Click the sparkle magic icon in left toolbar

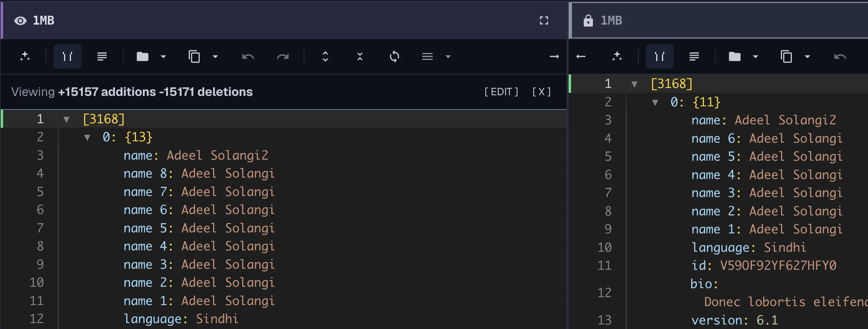point(25,56)
